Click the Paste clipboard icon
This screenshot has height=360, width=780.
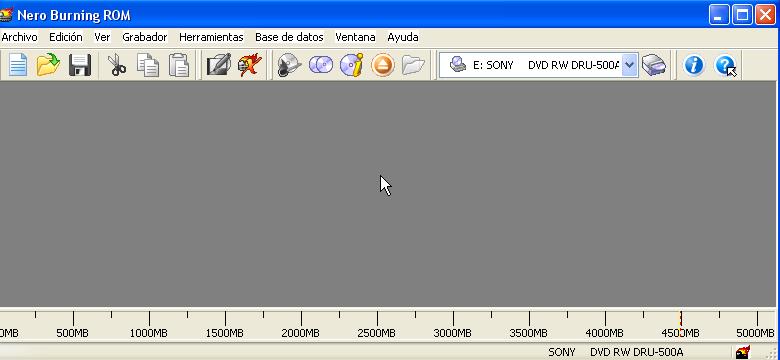[x=179, y=65]
